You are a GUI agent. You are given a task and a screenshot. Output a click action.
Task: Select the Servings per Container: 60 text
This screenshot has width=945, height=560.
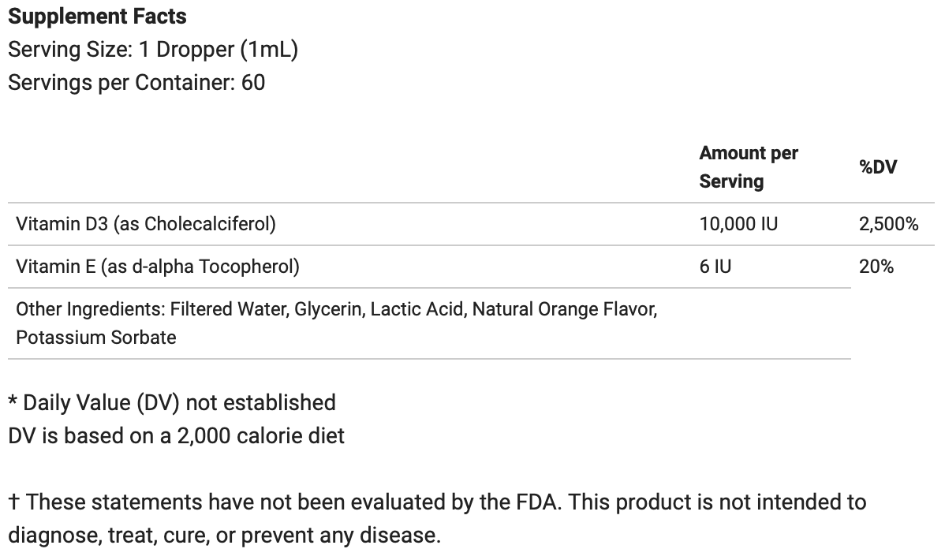click(x=136, y=82)
